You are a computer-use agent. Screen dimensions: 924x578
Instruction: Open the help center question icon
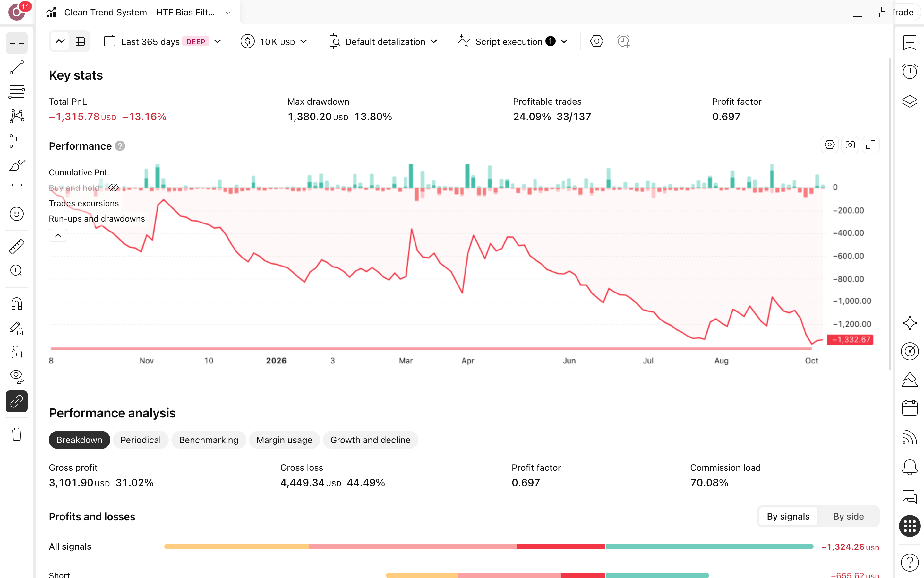(x=910, y=562)
